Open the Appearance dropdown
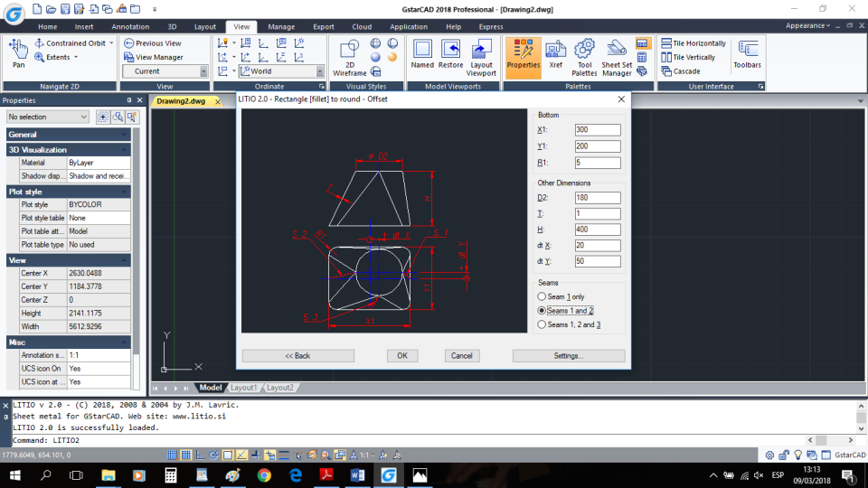Image resolution: width=868 pixels, height=488 pixels. [807, 25]
